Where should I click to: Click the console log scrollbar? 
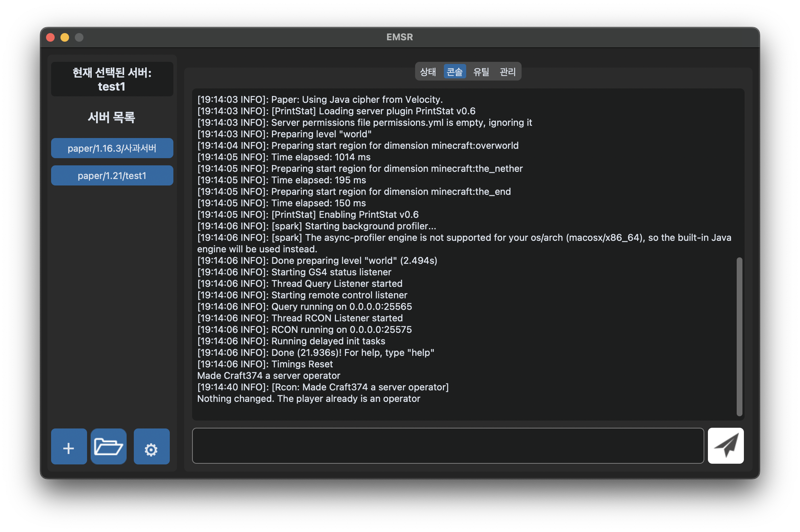click(740, 336)
